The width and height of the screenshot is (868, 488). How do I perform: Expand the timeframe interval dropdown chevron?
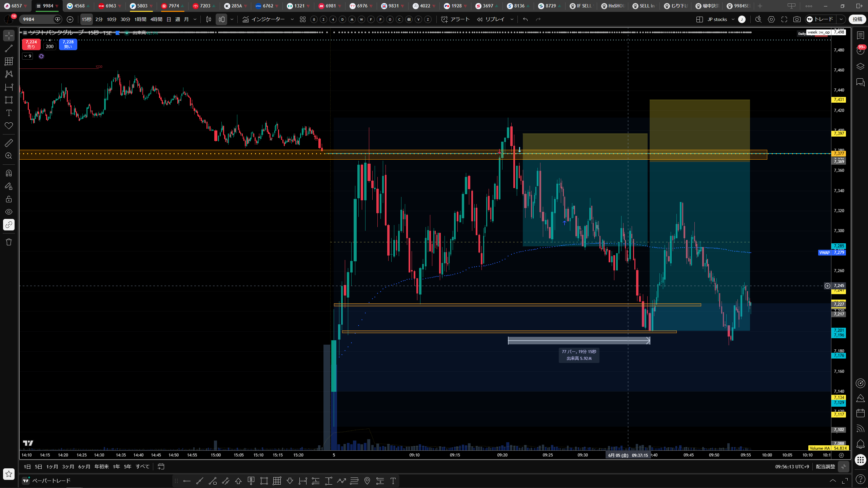pyautogui.click(x=195, y=19)
